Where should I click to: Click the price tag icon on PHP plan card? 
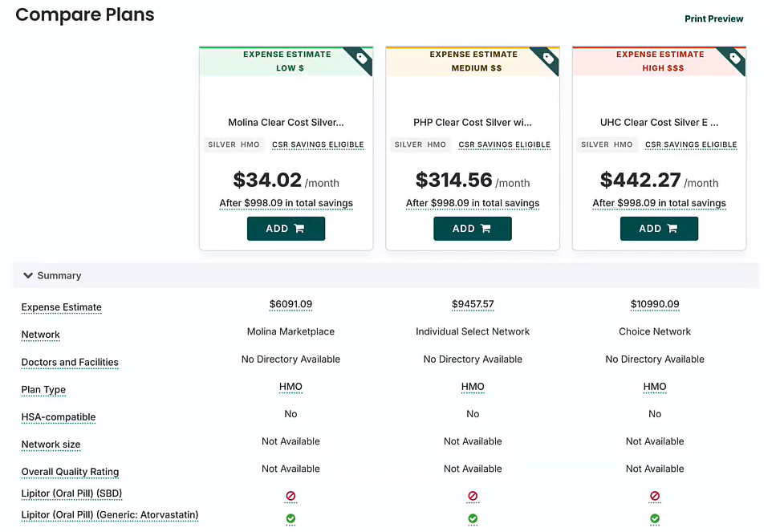click(548, 59)
